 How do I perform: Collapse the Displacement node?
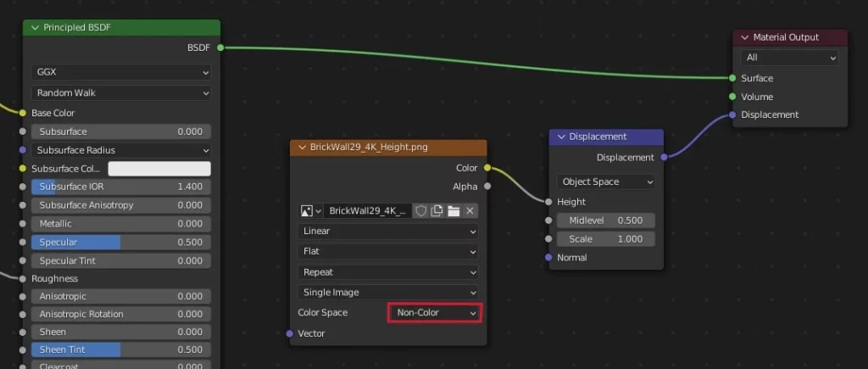[561, 137]
